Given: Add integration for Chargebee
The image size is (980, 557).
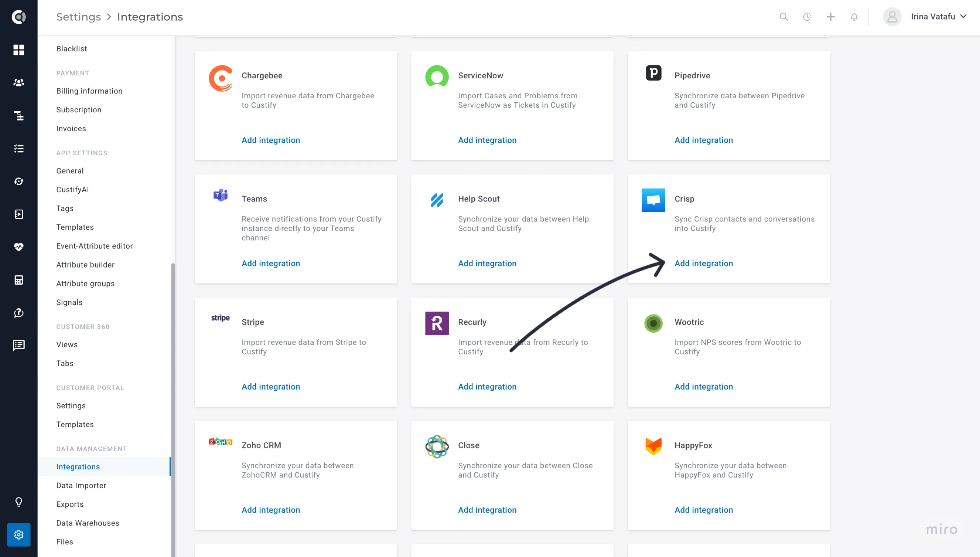Looking at the screenshot, I should (271, 140).
